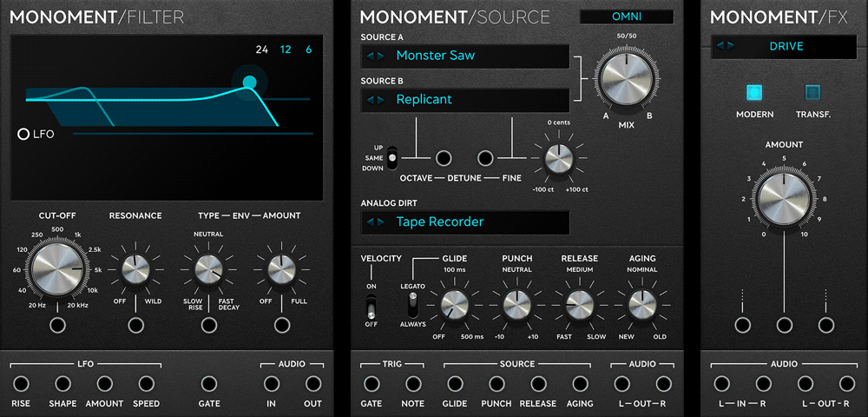Click the Source AUDIO R out jack
The image size is (868, 417).
[x=663, y=384]
